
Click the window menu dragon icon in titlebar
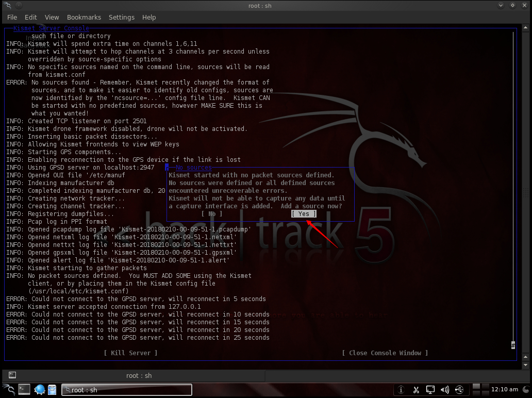point(8,6)
